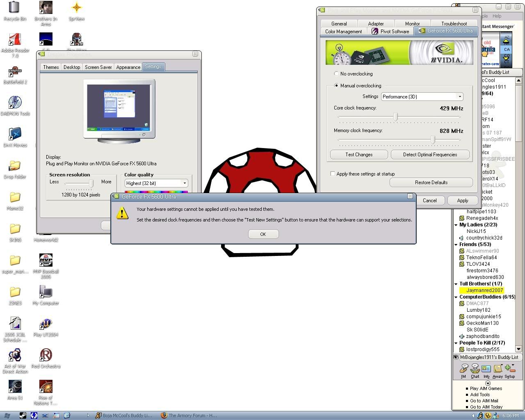Open the Area 51 desktop shortcut

click(15, 389)
